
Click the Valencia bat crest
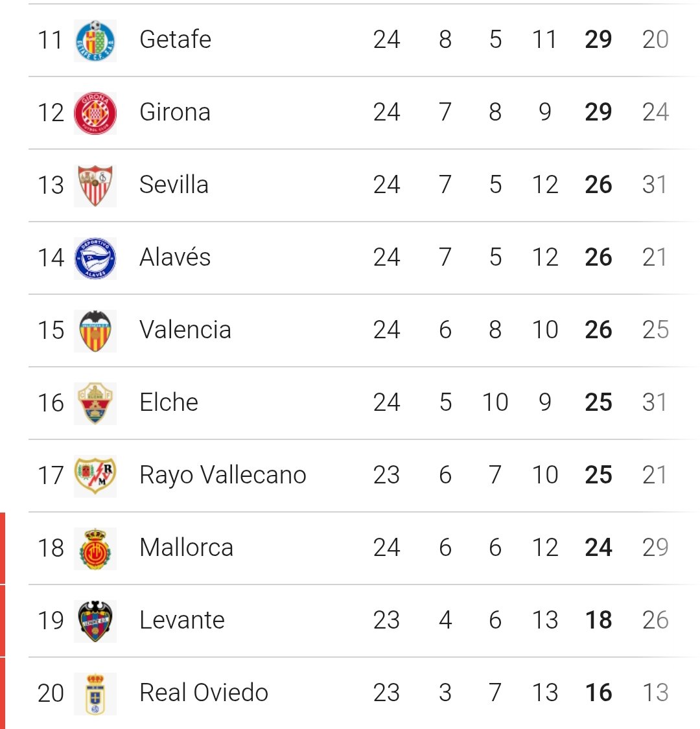click(x=95, y=330)
